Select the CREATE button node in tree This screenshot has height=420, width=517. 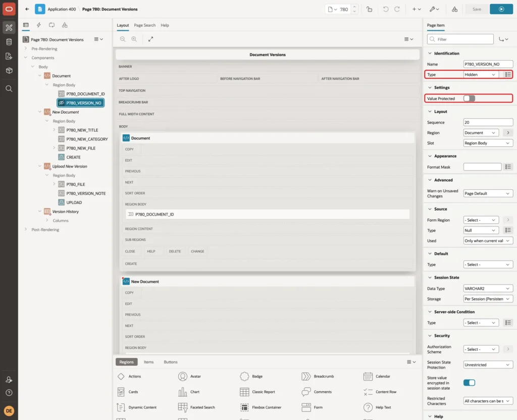73,157
